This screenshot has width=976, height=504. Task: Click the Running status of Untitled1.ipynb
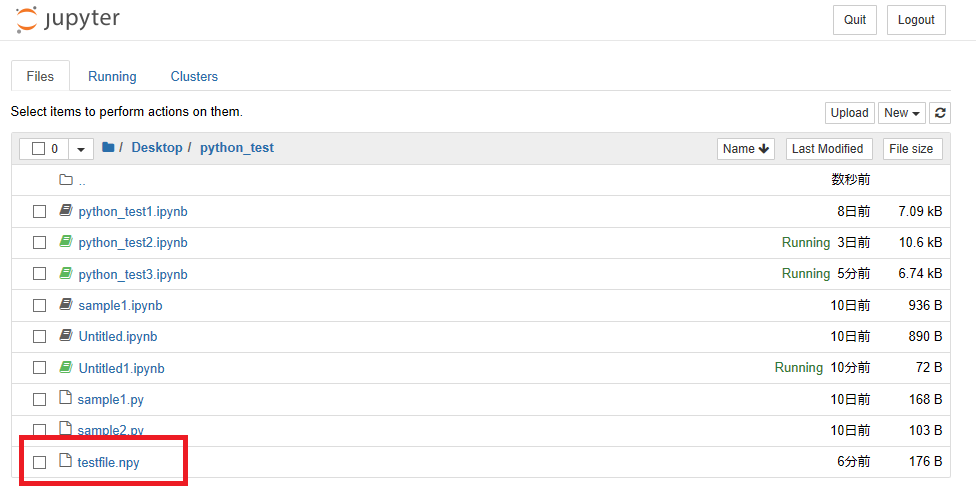[x=799, y=368]
